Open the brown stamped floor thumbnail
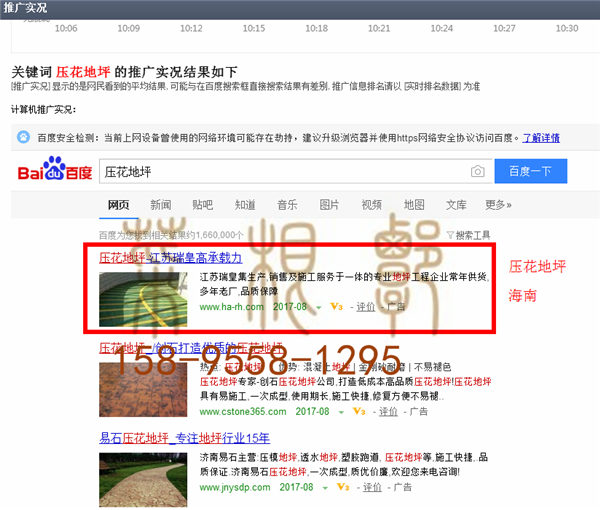Image resolution: width=600 pixels, height=510 pixels. click(x=143, y=389)
